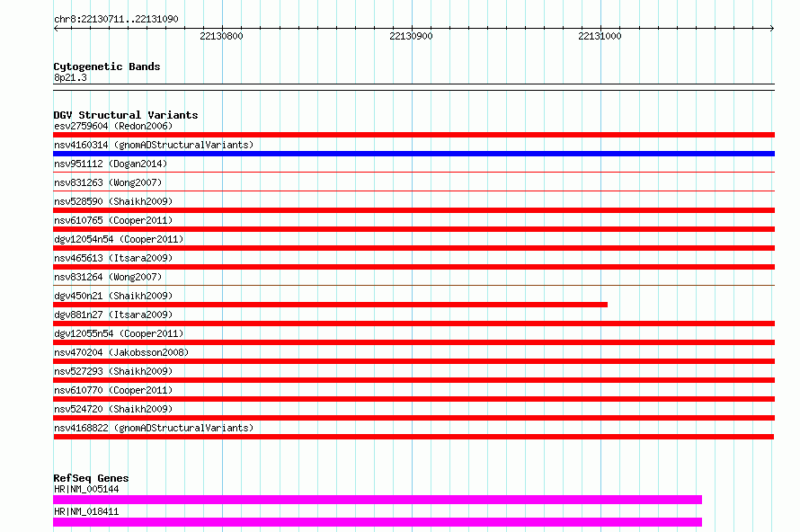This screenshot has height=532, width=800.
Task: Open variant nsv527293 (Shaikh2009) label
Action: (113, 371)
